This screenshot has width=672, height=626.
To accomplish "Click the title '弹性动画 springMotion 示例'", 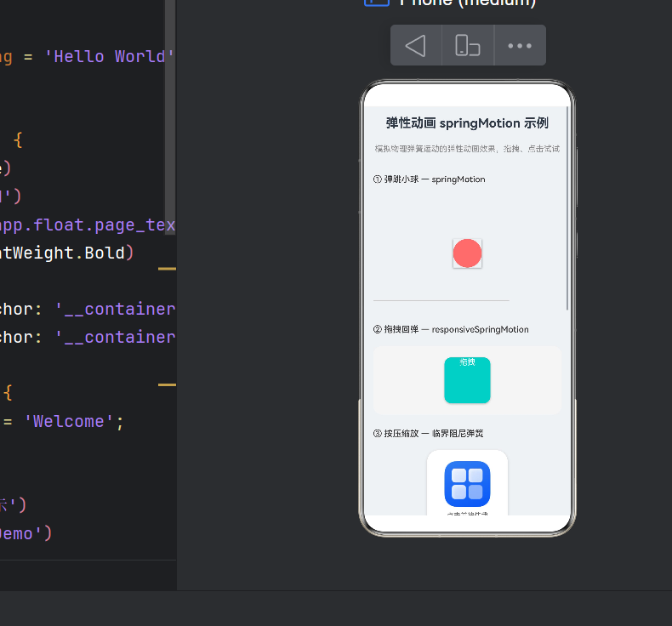I will point(467,123).
